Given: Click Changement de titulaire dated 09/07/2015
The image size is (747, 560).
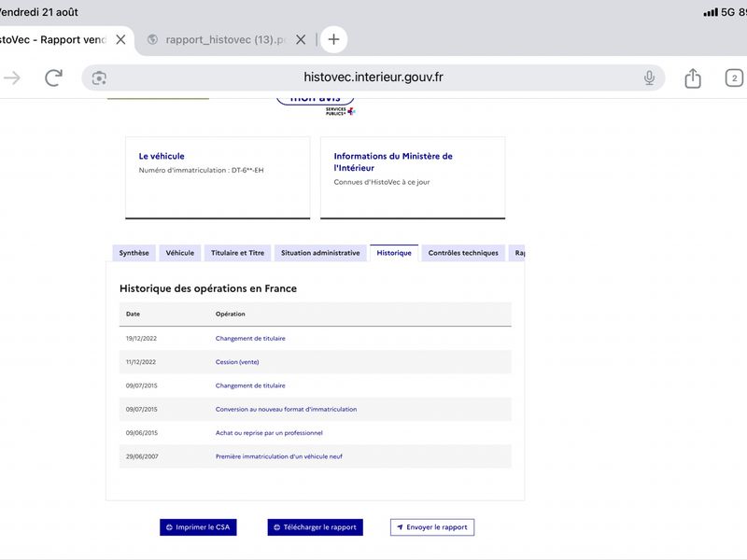Looking at the screenshot, I should coord(250,385).
